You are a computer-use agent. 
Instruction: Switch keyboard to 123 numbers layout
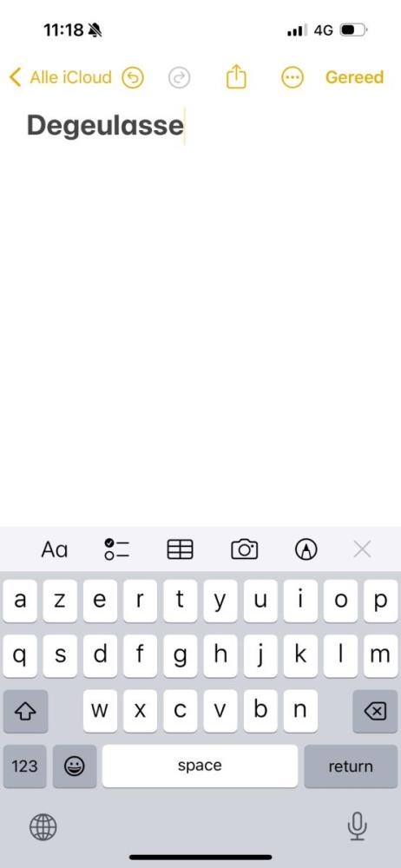pos(25,766)
